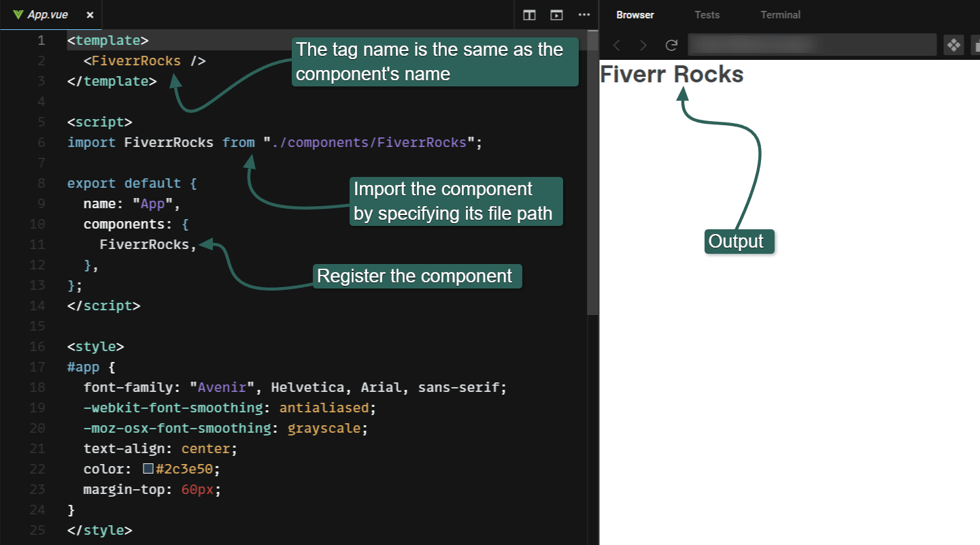This screenshot has width=980, height=545.
Task: Click FiverrRocks entry on line 11
Action: [x=144, y=245]
